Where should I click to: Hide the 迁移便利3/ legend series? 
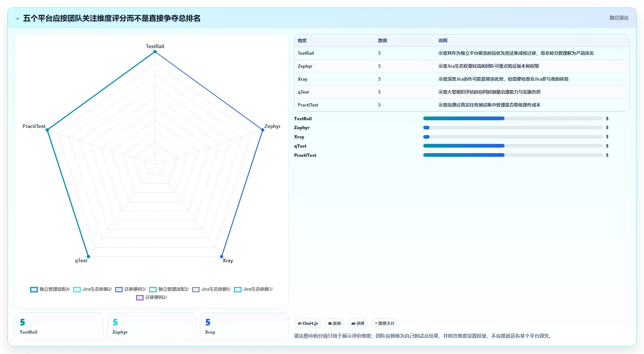131,289
